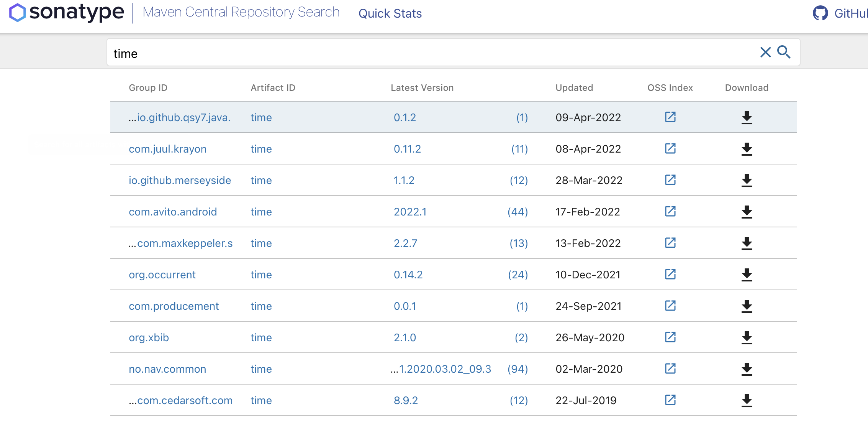Open OSS Index for com.juul.krayon time
This screenshot has height=421, width=868.
click(x=670, y=148)
